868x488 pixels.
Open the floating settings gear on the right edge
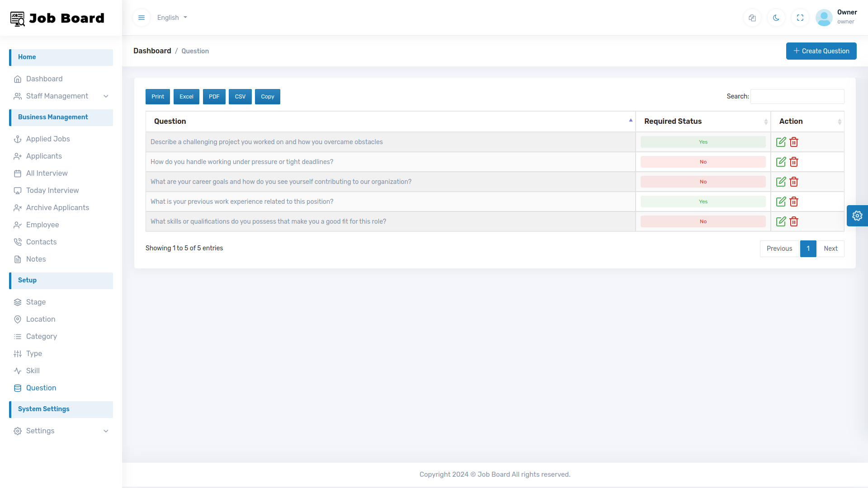point(857,216)
